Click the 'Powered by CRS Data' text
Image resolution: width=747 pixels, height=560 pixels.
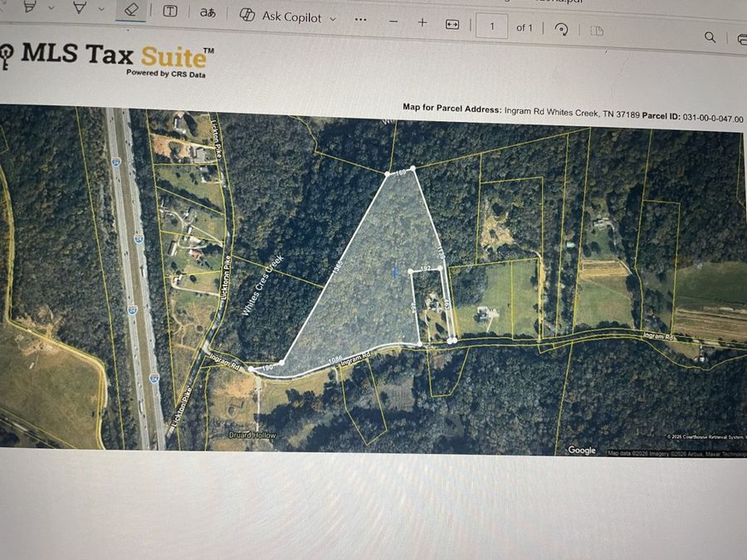166,74
